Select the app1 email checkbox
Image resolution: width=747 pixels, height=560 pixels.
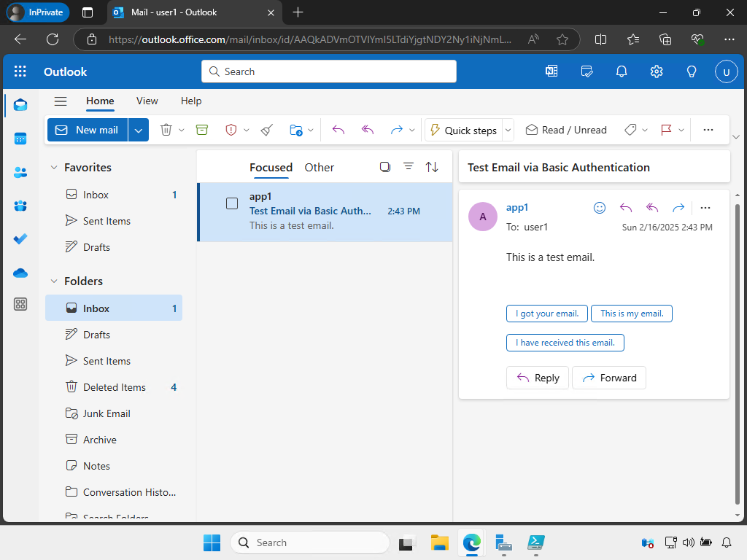[232, 203]
